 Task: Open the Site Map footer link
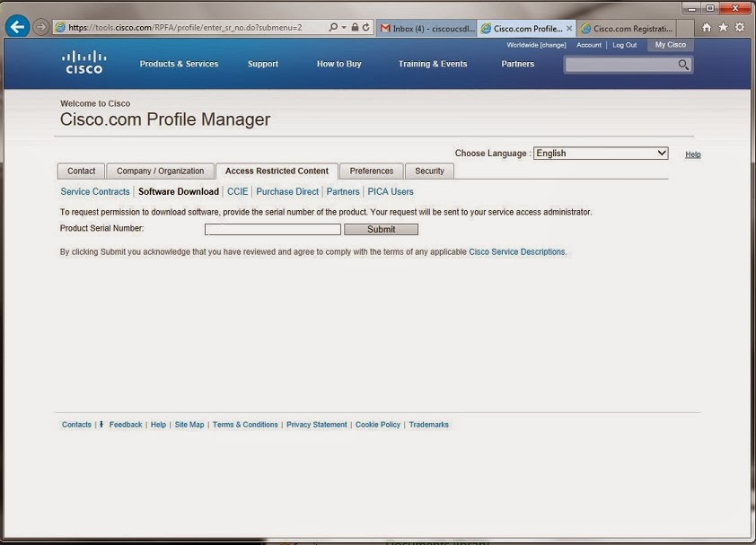point(189,425)
